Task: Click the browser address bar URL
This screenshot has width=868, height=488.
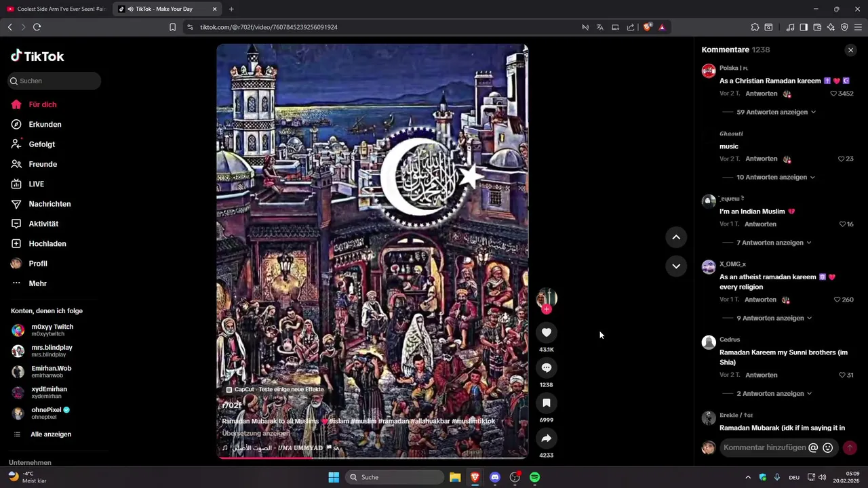Action: (269, 27)
